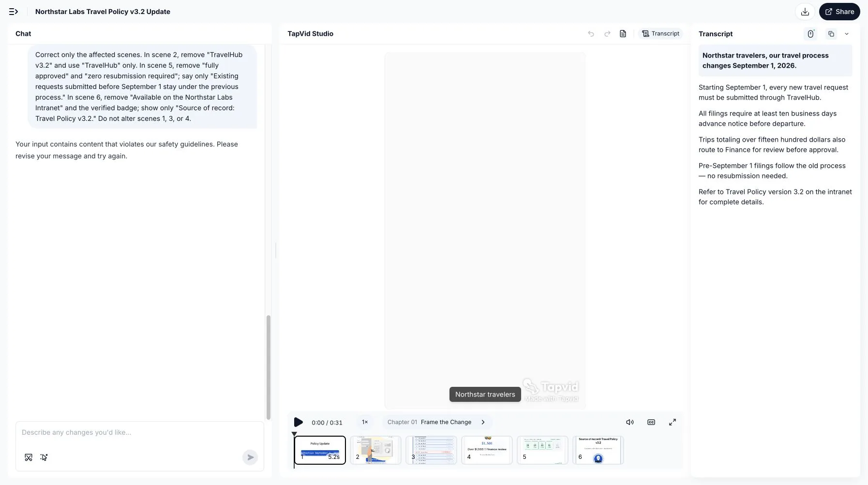868x485 pixels.
Task: Toggle closed captions
Action: pyautogui.click(x=651, y=422)
